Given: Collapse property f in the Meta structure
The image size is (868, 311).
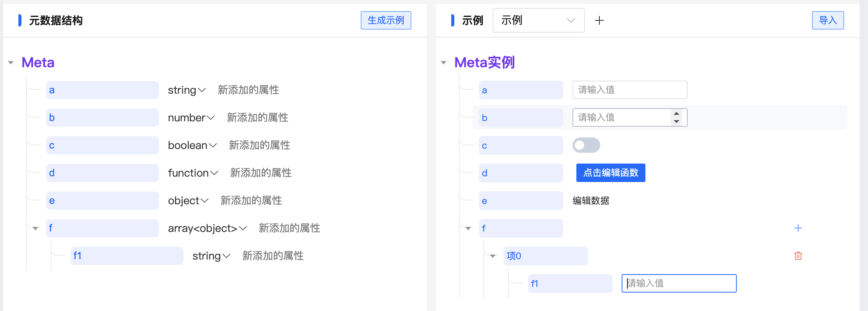Looking at the screenshot, I should (35, 228).
